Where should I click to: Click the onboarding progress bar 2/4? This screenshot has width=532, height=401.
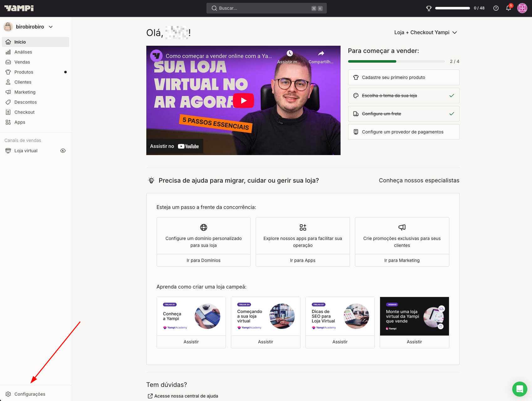(396, 61)
